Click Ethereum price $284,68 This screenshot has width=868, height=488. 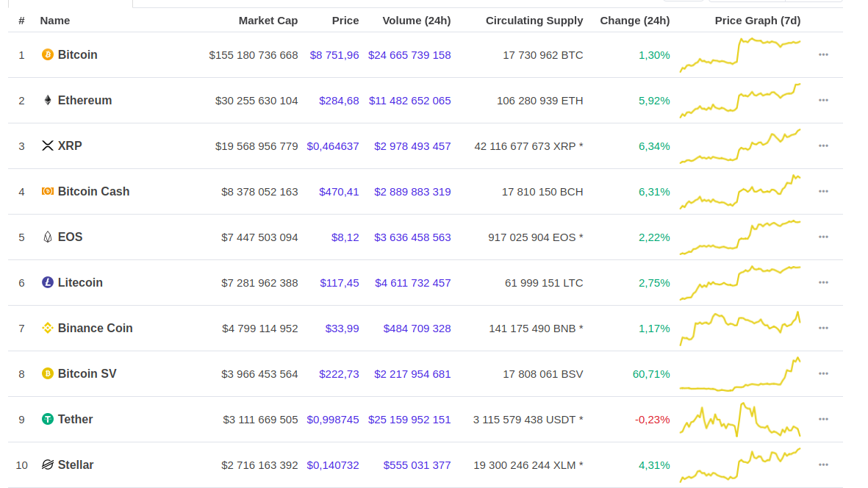click(x=339, y=101)
